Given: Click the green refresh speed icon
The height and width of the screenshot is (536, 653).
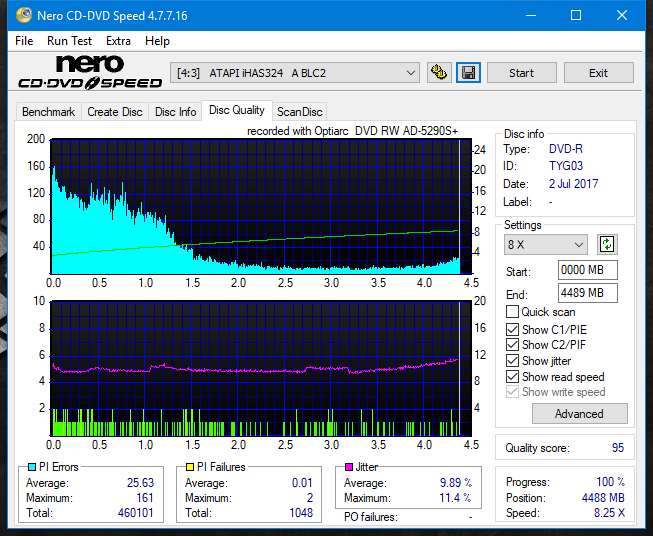Looking at the screenshot, I should [x=607, y=244].
